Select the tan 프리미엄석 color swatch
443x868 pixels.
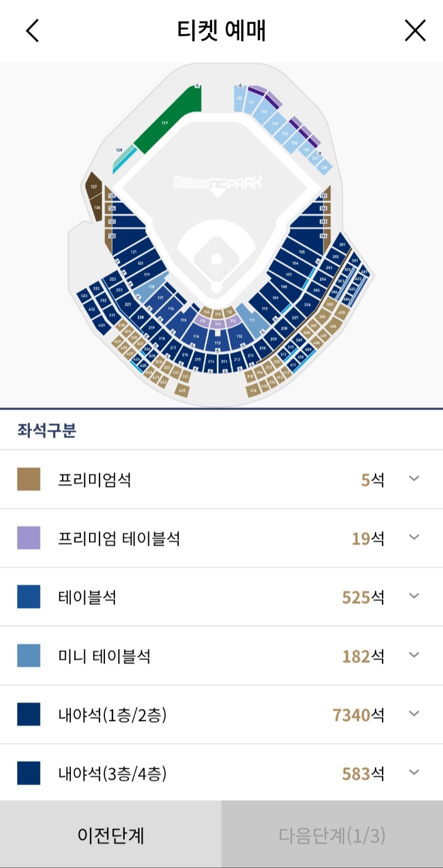point(29,479)
